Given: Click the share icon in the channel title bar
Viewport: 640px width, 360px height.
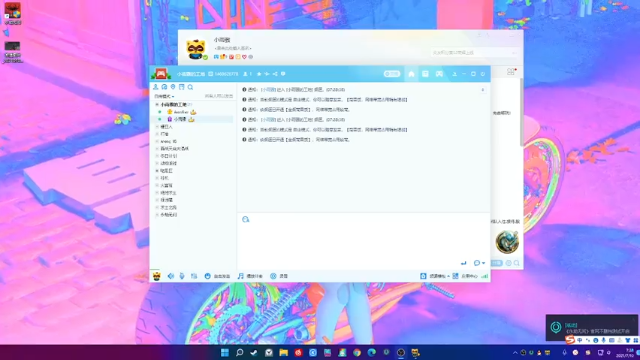Looking at the screenshot, I should tap(275, 74).
